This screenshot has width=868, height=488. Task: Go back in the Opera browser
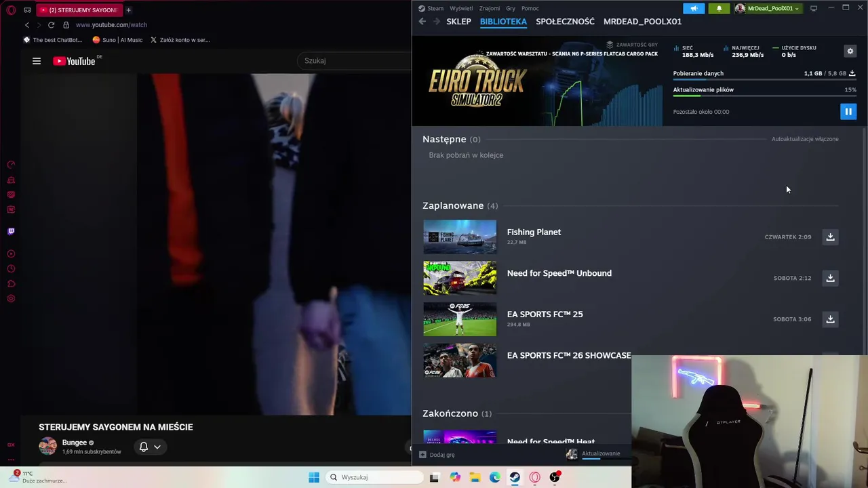point(27,25)
